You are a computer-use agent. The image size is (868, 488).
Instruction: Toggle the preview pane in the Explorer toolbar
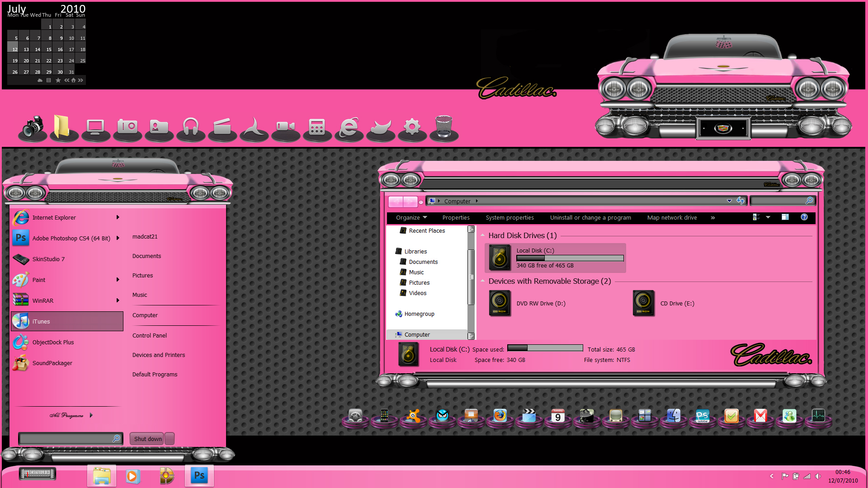[785, 217]
